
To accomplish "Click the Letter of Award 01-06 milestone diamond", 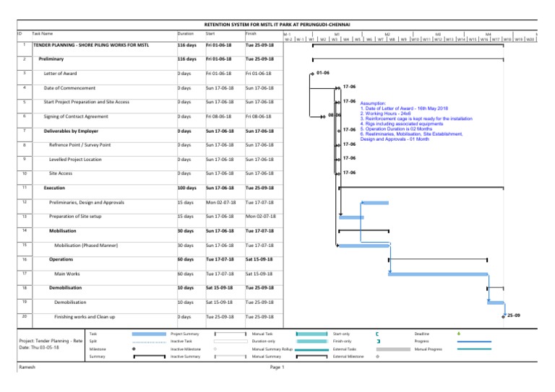I will pyautogui.click(x=312, y=74).
